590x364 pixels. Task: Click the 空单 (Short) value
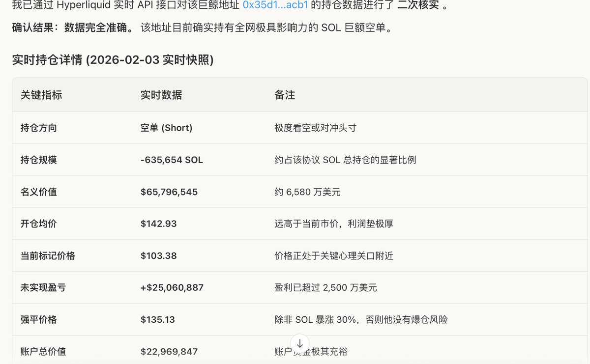167,128
